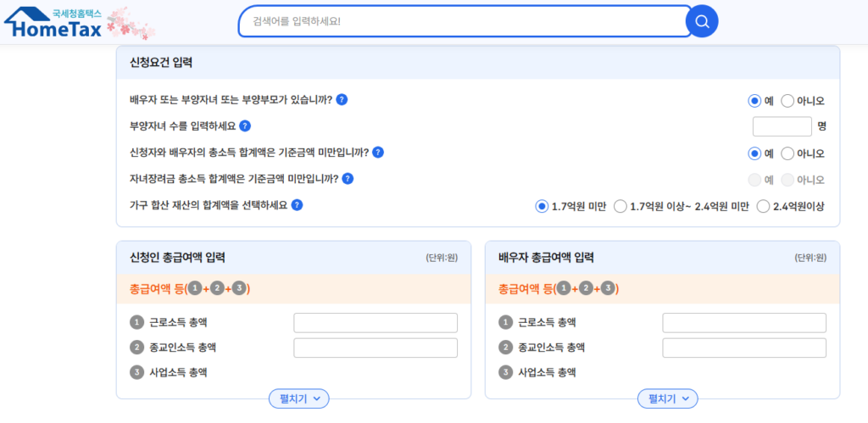Focus 신청인 근로소득 총액 input field
The width and height of the screenshot is (868, 423).
pyautogui.click(x=375, y=323)
